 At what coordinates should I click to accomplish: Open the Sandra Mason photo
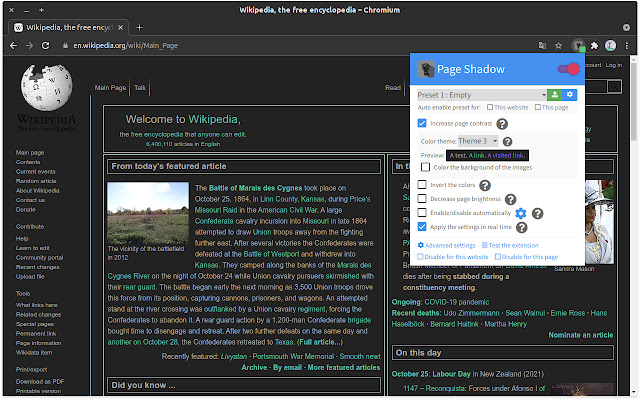click(599, 222)
